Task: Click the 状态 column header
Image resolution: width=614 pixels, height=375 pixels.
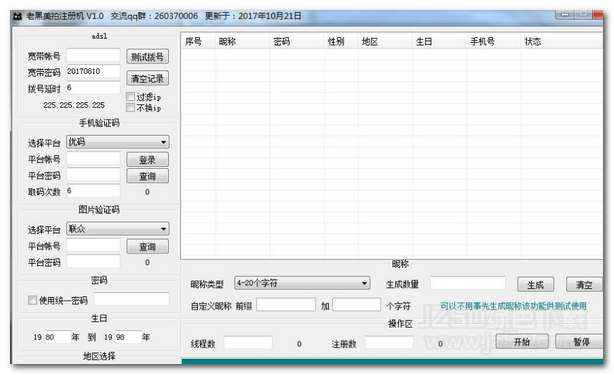Action: click(562, 41)
